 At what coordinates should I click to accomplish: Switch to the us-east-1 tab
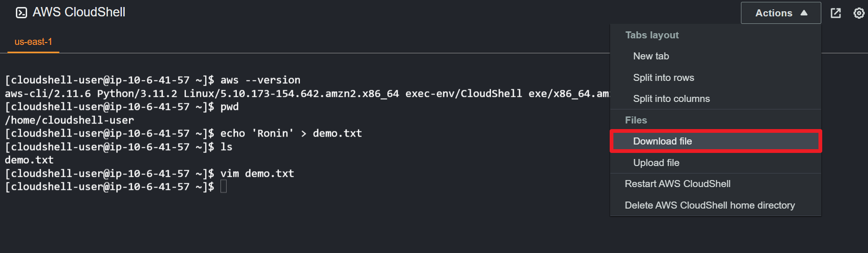[33, 42]
